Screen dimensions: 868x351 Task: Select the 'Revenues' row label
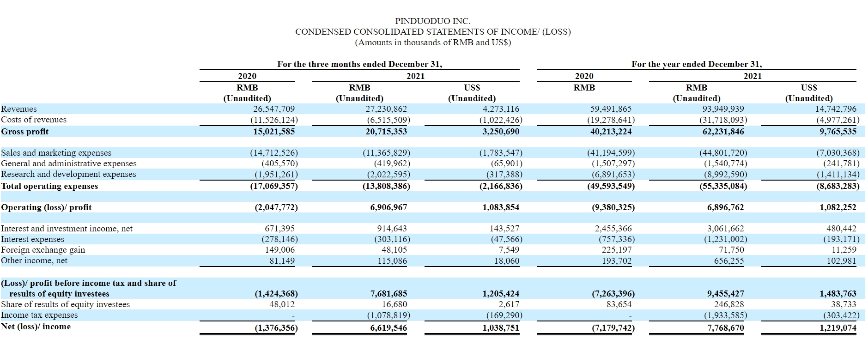pos(19,109)
